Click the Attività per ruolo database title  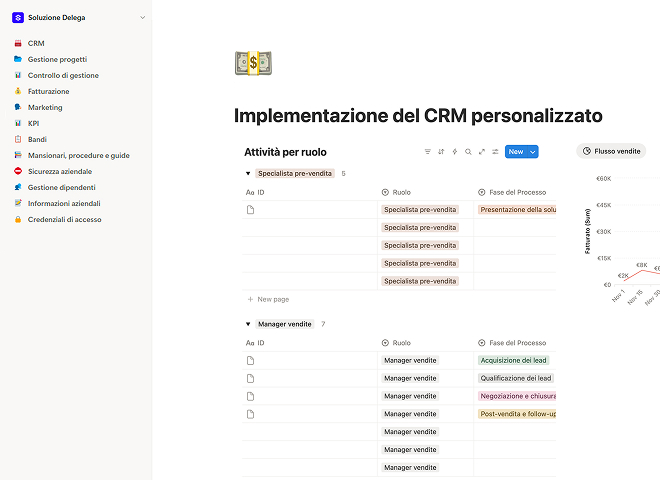[285, 152]
